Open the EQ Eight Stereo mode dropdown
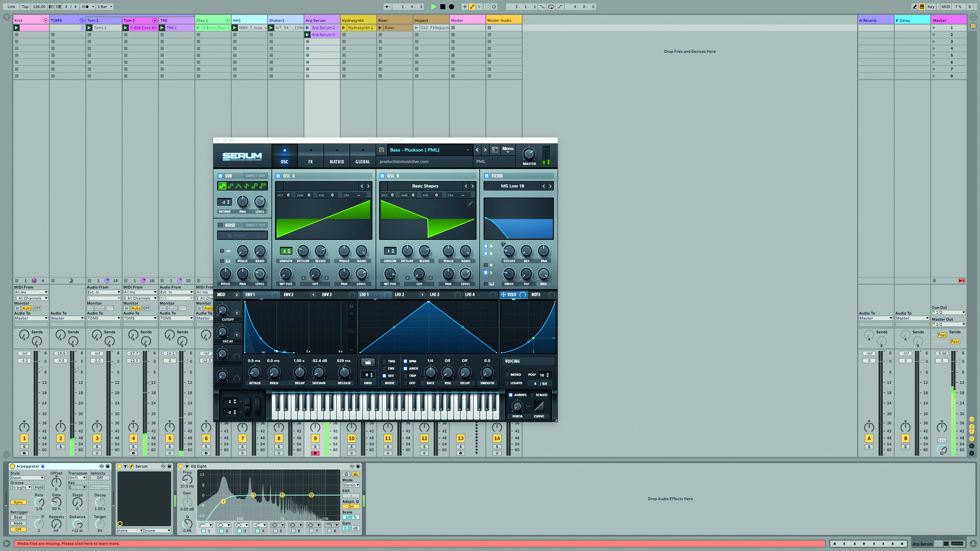This screenshot has width=980, height=551. (x=351, y=485)
